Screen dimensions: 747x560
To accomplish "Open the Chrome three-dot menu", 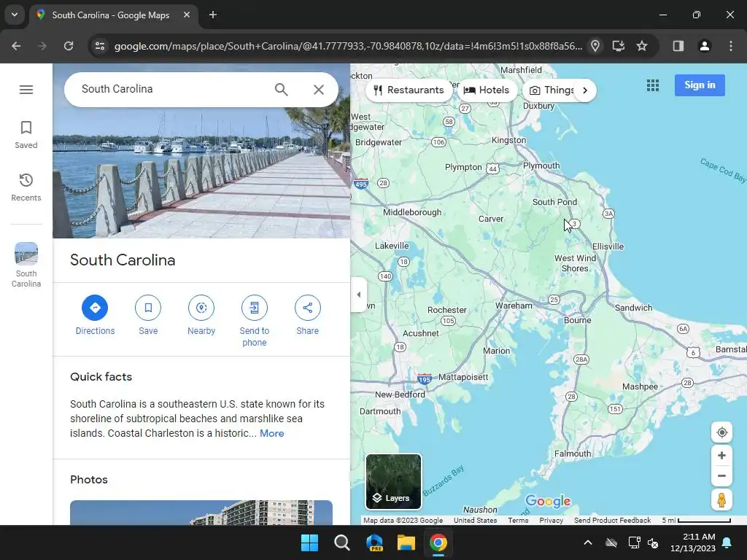I will coord(730,46).
